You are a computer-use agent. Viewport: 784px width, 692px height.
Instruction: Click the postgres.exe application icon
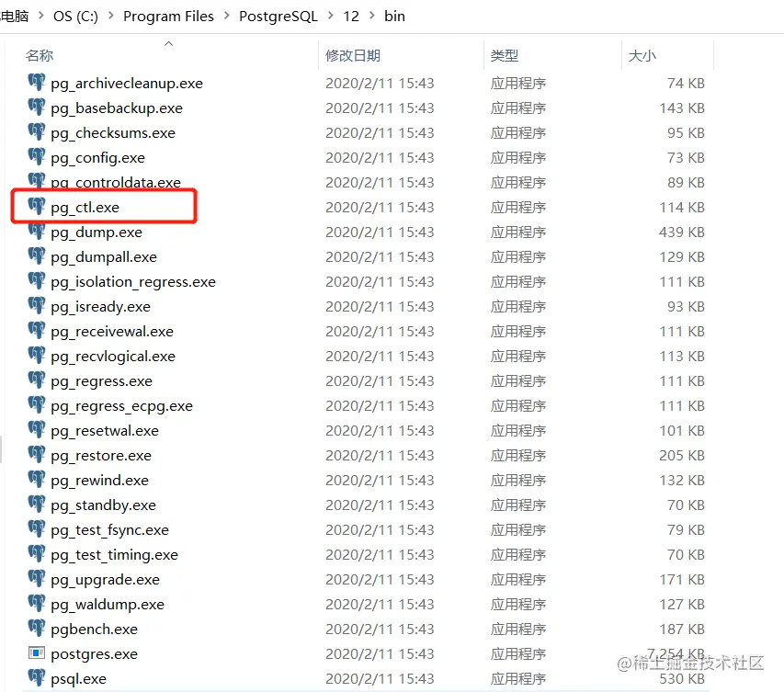point(37,653)
